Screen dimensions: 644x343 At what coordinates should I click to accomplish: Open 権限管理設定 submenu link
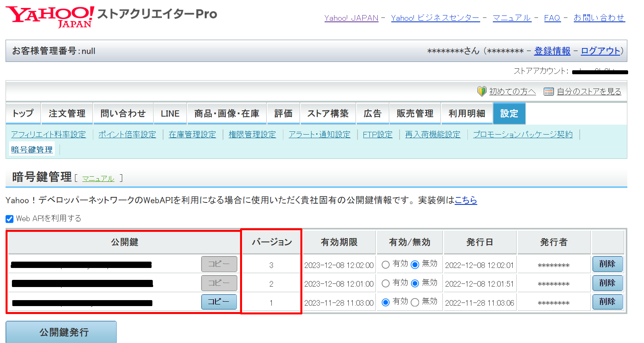[x=252, y=135]
